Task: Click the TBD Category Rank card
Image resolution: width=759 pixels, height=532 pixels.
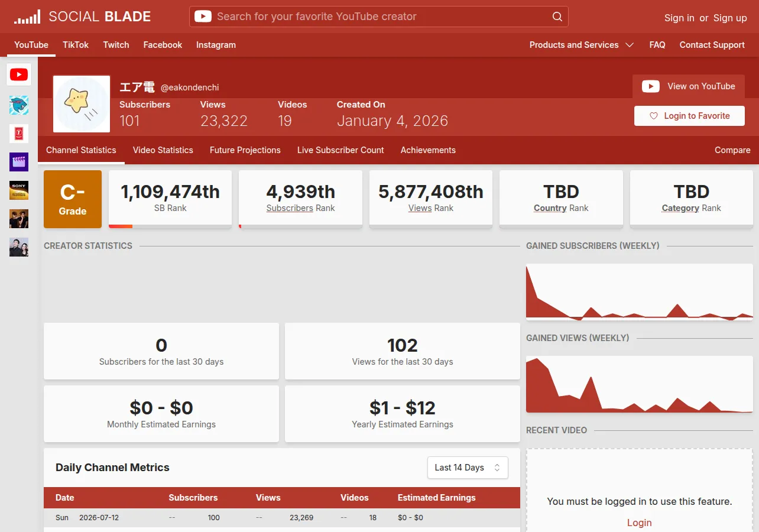Action: (692, 199)
